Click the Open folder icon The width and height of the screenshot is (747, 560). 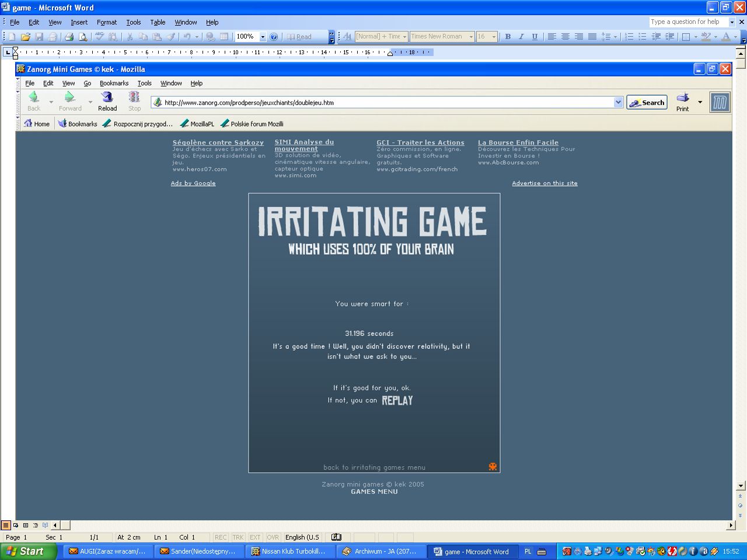pos(25,37)
